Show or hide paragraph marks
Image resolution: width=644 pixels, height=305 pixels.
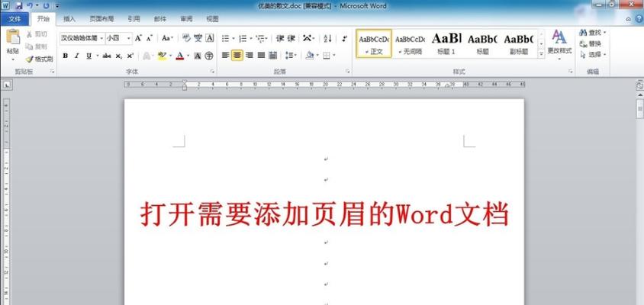(x=344, y=38)
